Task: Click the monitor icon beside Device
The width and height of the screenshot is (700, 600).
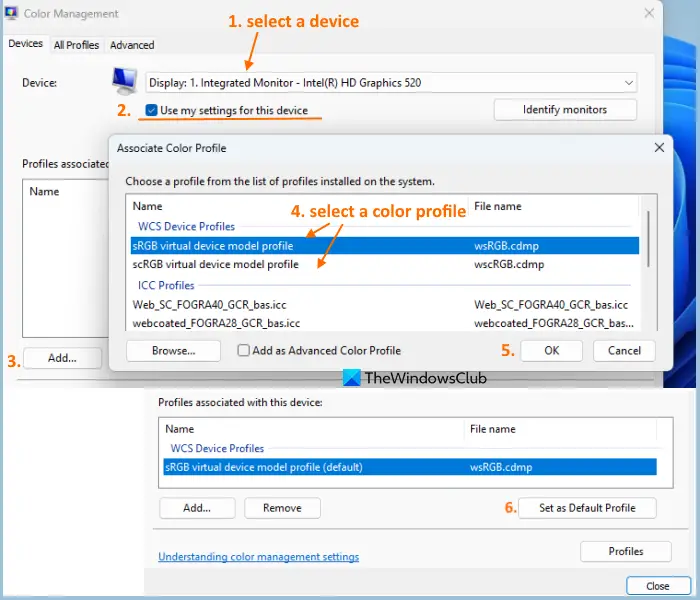Action: coord(125,82)
